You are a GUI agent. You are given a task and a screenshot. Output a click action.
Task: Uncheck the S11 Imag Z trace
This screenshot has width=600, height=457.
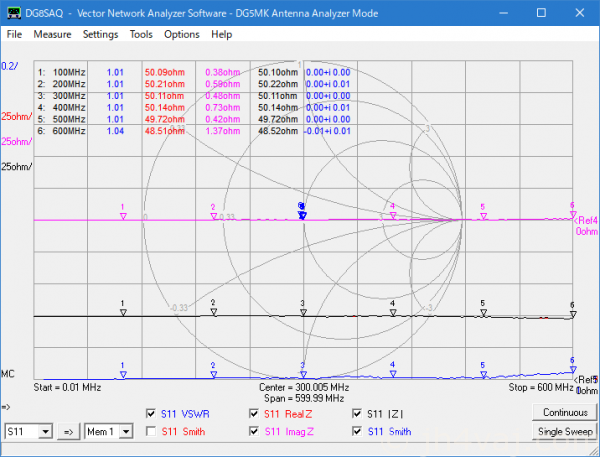click(255, 431)
